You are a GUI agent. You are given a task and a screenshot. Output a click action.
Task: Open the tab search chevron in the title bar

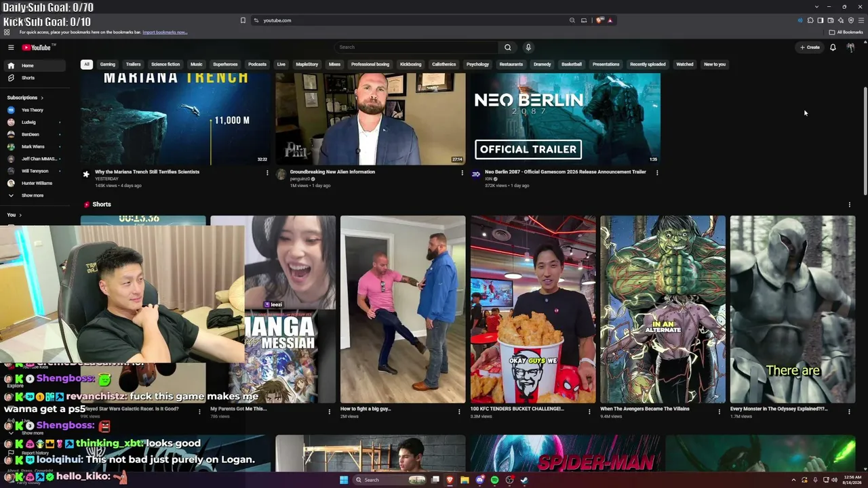click(817, 7)
